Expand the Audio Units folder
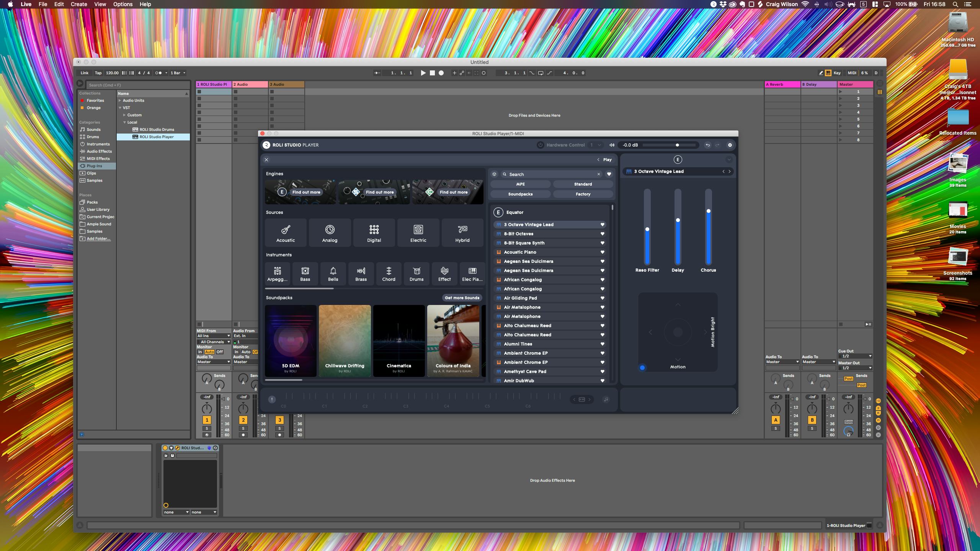980x551 pixels. click(120, 101)
